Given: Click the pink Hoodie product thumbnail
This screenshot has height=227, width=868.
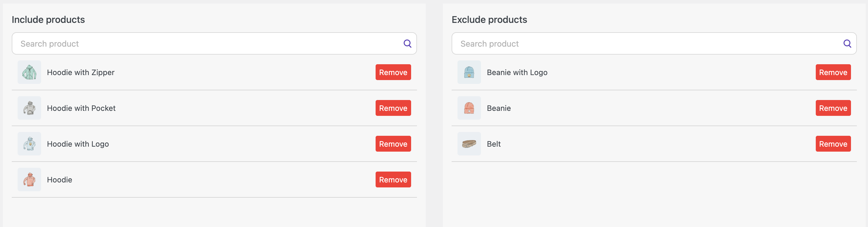Looking at the screenshot, I should [x=29, y=179].
